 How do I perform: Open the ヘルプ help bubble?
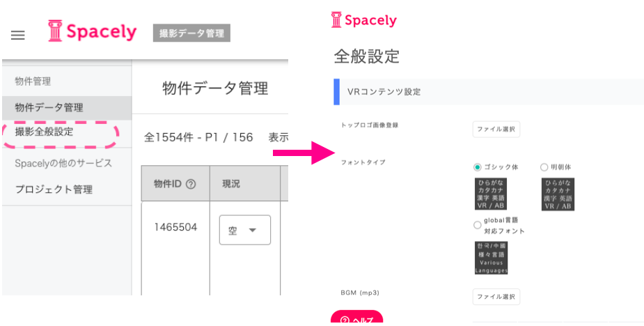356,318
